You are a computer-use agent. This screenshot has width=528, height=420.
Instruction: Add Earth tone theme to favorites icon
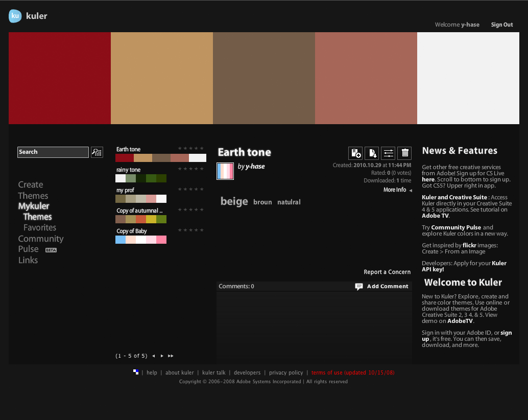355,153
